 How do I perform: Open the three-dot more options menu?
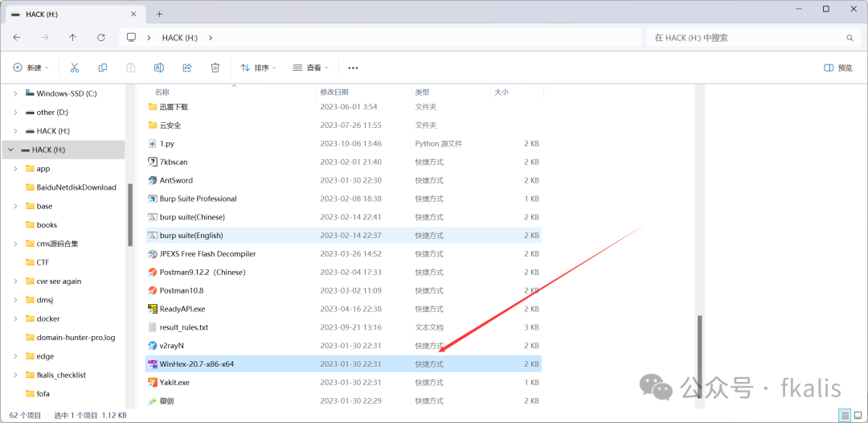click(x=353, y=68)
